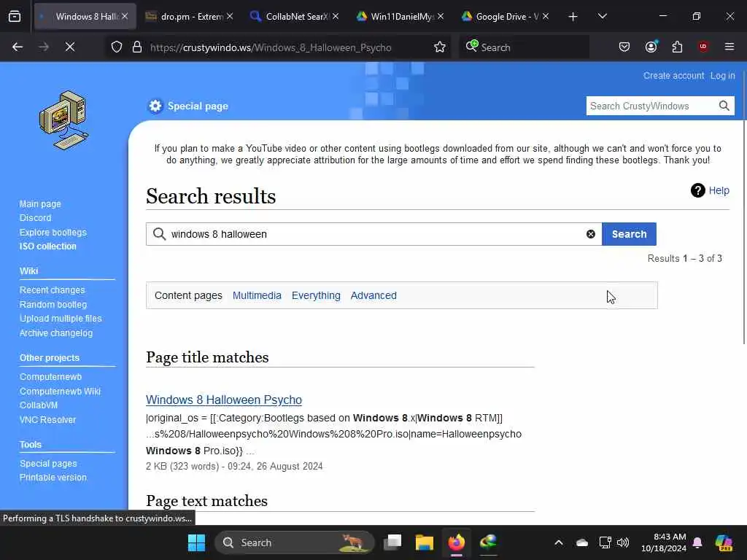Image resolution: width=747 pixels, height=560 pixels.
Task: Click Special page gear icon
Action: 155,106
